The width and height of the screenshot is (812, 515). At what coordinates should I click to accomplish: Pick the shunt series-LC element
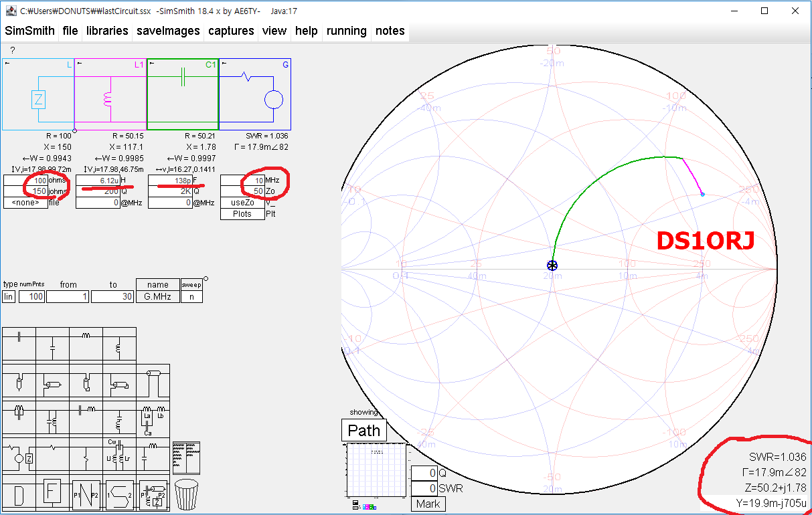(120, 417)
